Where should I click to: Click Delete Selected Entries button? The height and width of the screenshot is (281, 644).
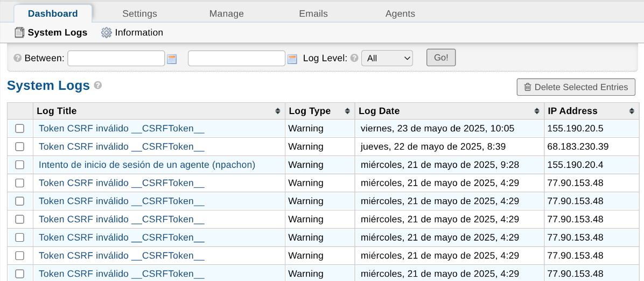[576, 87]
